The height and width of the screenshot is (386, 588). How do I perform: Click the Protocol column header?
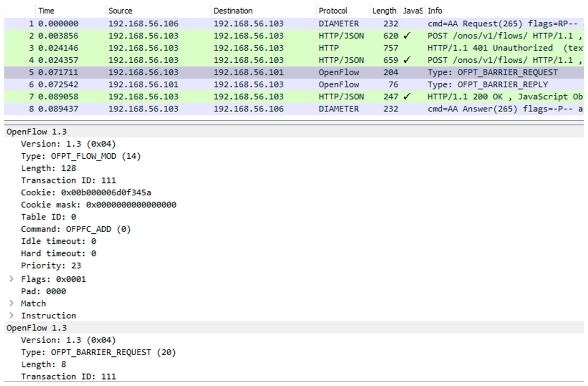[x=333, y=11]
